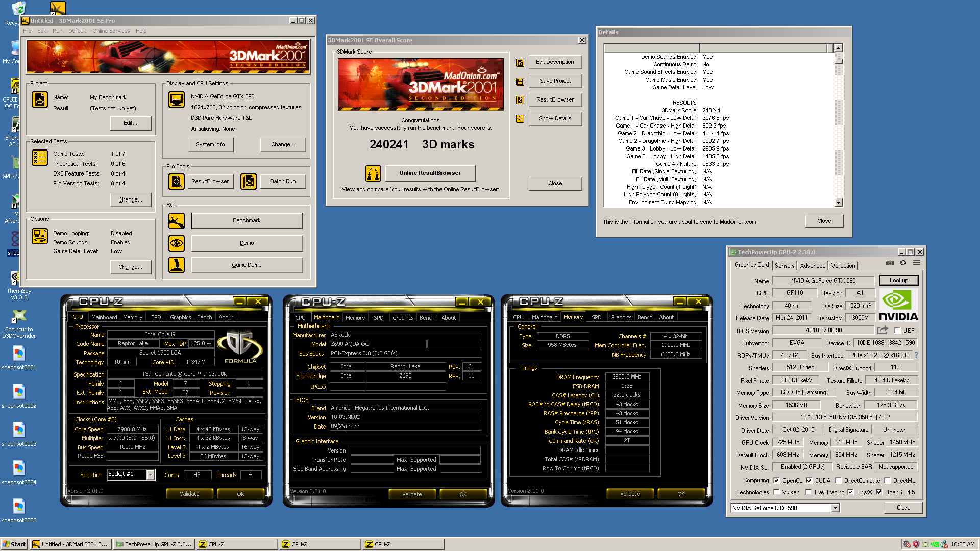Open the Bench tab in Memory CPU-Z window
This screenshot has width=980, height=551.
645,317
